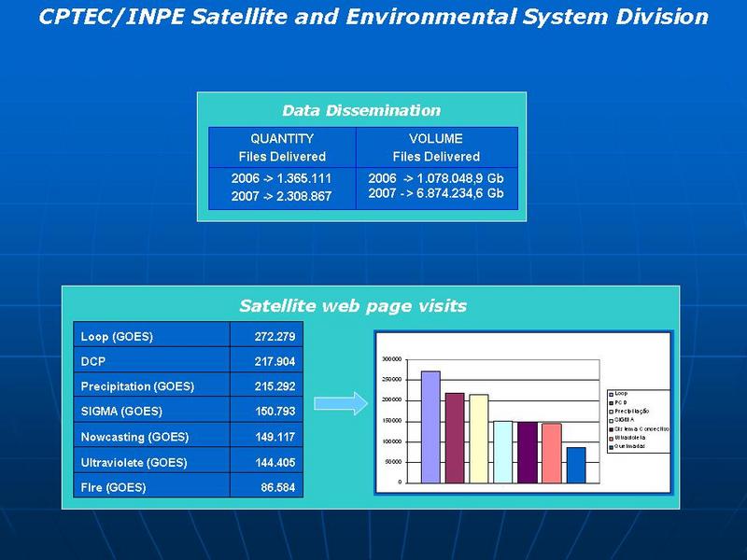
Task: Click the visits count 86.584
Action: (x=277, y=487)
